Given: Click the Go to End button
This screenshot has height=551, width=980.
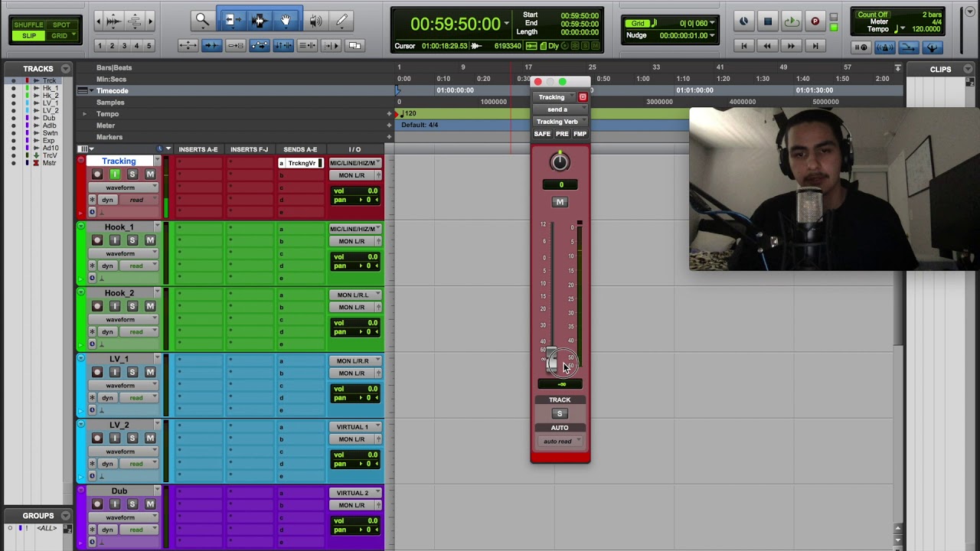Looking at the screenshot, I should coord(815,47).
